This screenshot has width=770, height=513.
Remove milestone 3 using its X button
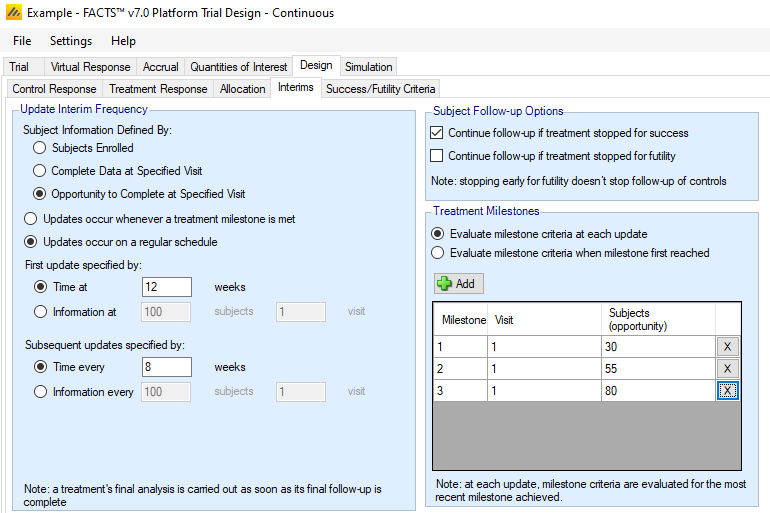coord(728,391)
